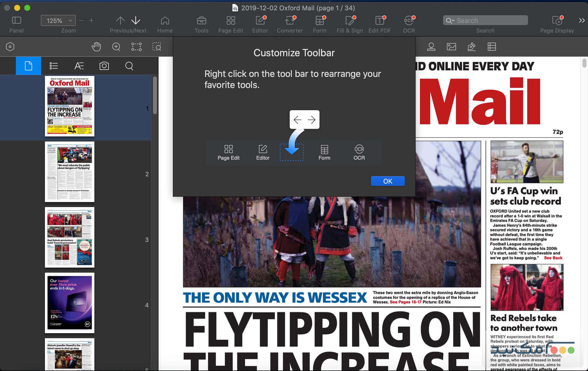
Task: Click OK in the Customize Toolbar dialog
Action: pyautogui.click(x=388, y=181)
